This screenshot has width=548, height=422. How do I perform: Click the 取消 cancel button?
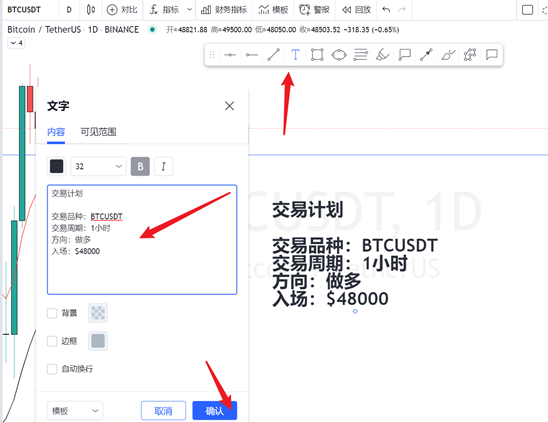(x=163, y=411)
